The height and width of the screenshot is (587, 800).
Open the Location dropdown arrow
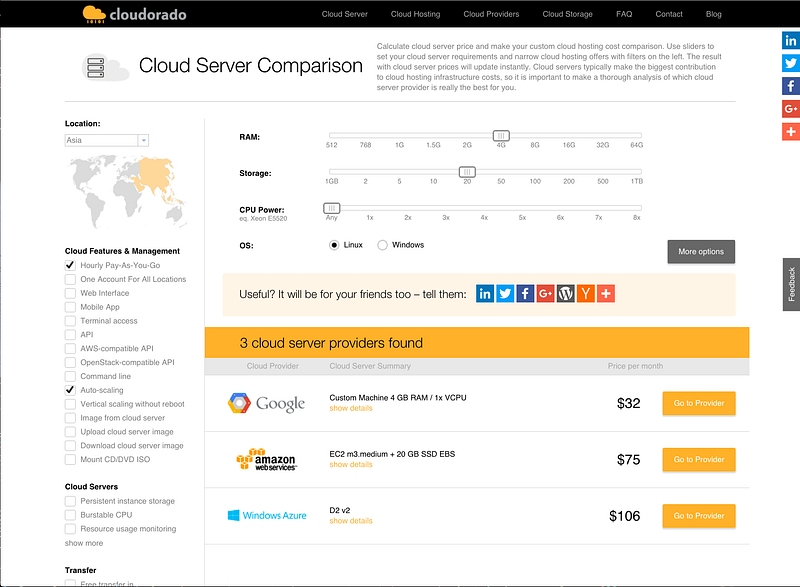[x=143, y=140]
